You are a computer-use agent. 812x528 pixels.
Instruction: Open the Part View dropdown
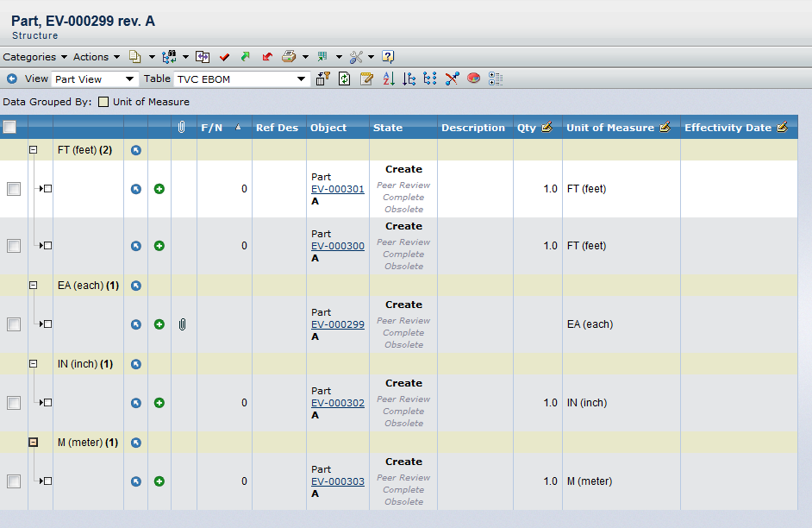95,79
